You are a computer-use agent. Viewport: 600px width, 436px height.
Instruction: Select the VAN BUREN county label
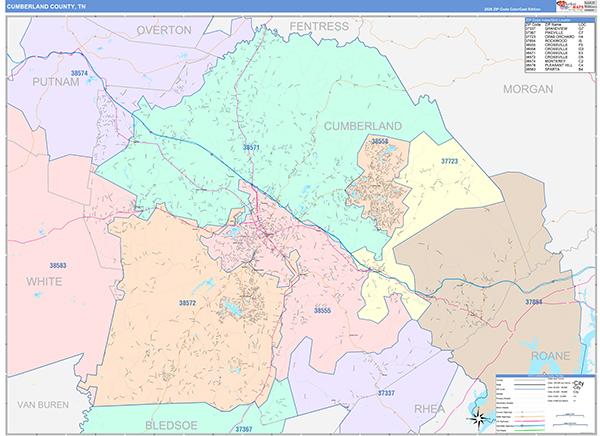[43, 405]
